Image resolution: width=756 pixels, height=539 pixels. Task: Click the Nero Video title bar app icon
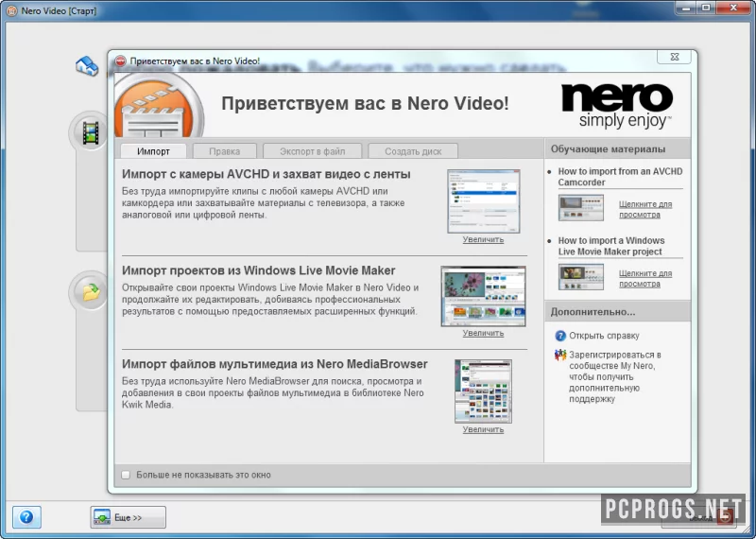tap(11, 10)
